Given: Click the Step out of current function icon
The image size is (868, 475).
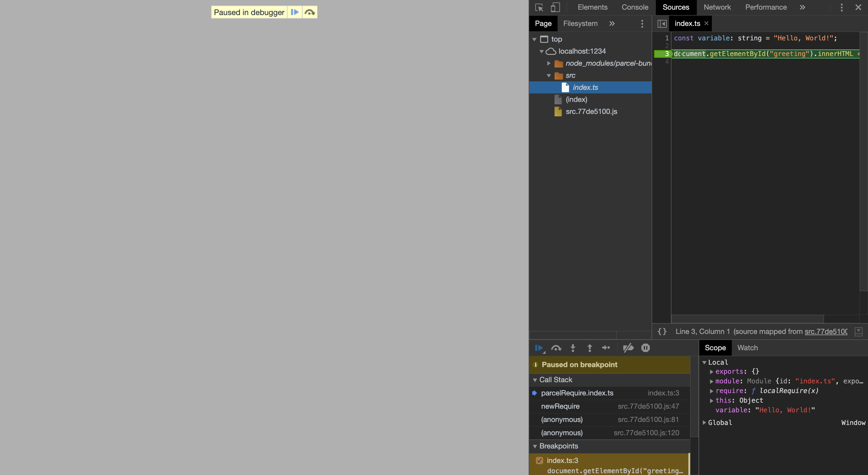Looking at the screenshot, I should [x=590, y=348].
